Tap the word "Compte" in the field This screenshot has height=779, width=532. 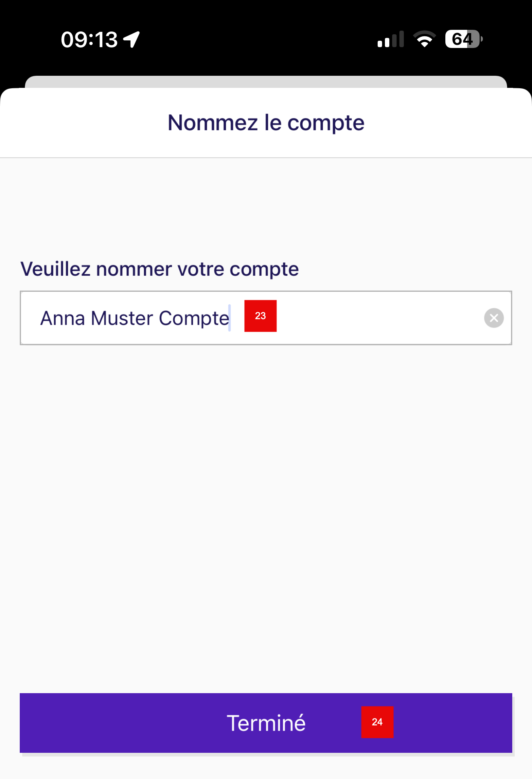tap(193, 318)
